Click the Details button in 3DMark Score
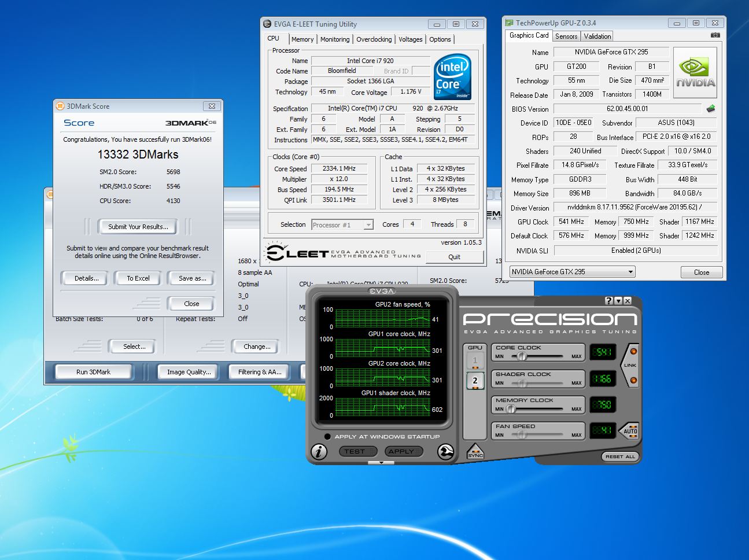The image size is (749, 560). (x=86, y=278)
